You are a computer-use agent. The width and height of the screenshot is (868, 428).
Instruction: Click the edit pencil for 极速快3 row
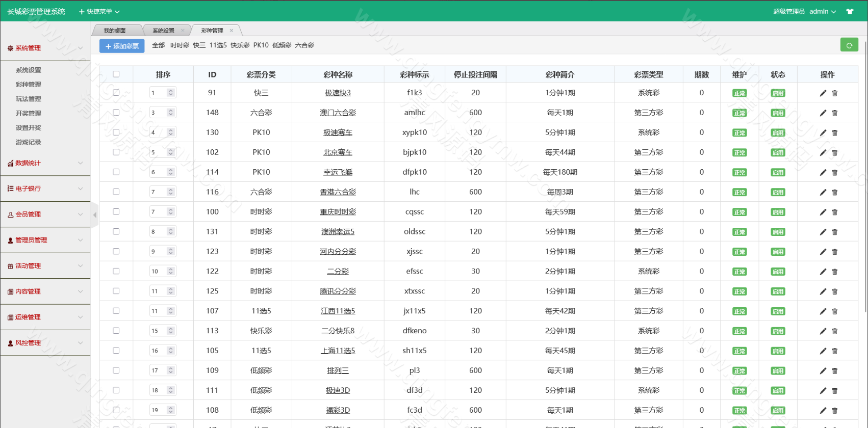tap(823, 93)
